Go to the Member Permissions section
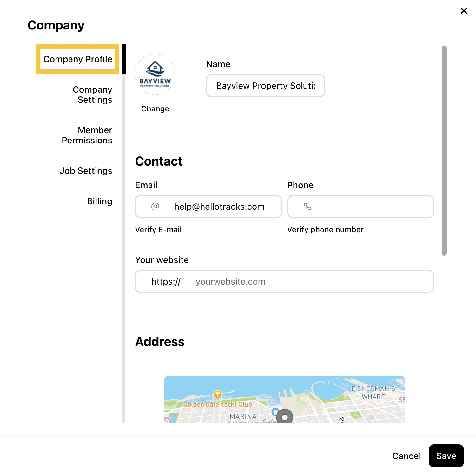The width and height of the screenshot is (476, 472). pos(87,135)
